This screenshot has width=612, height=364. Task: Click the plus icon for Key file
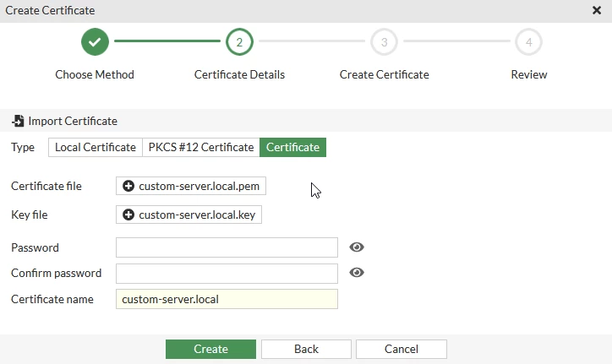tap(128, 215)
